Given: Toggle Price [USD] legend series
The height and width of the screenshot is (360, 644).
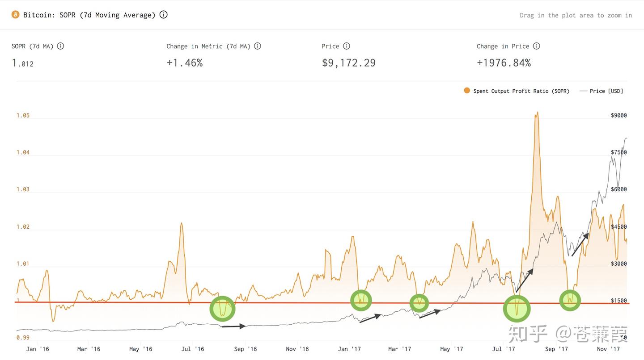Looking at the screenshot, I should click(606, 91).
